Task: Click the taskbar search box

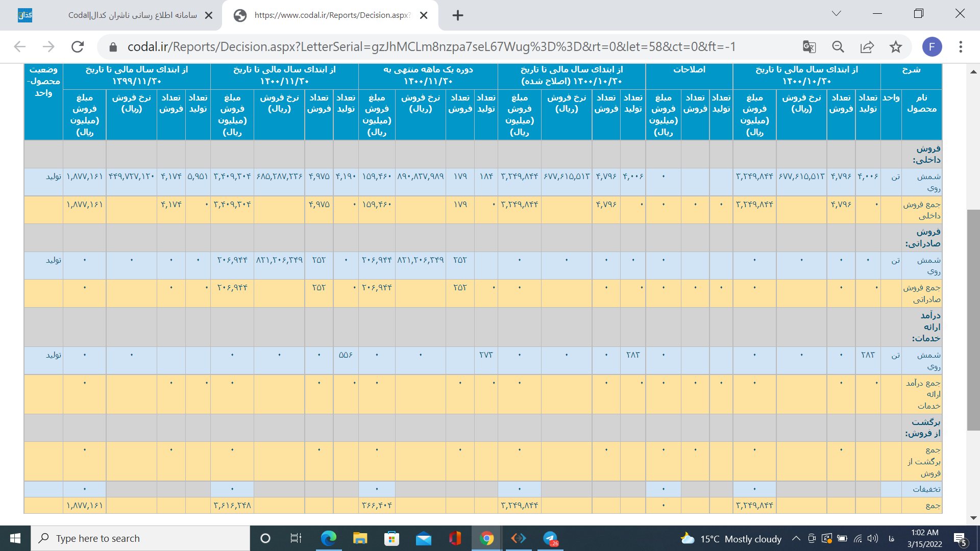Action: [140, 538]
